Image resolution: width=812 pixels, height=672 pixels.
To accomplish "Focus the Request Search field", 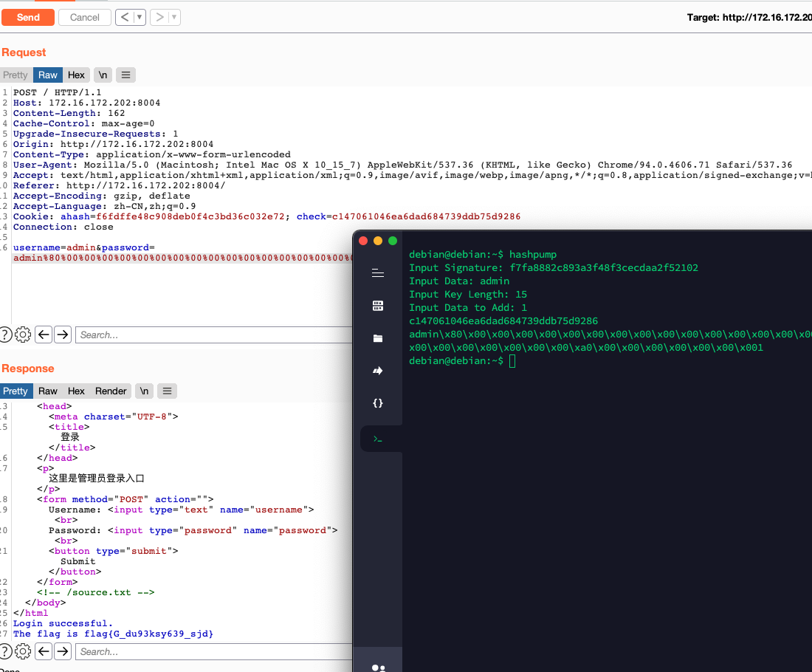I will tap(214, 335).
